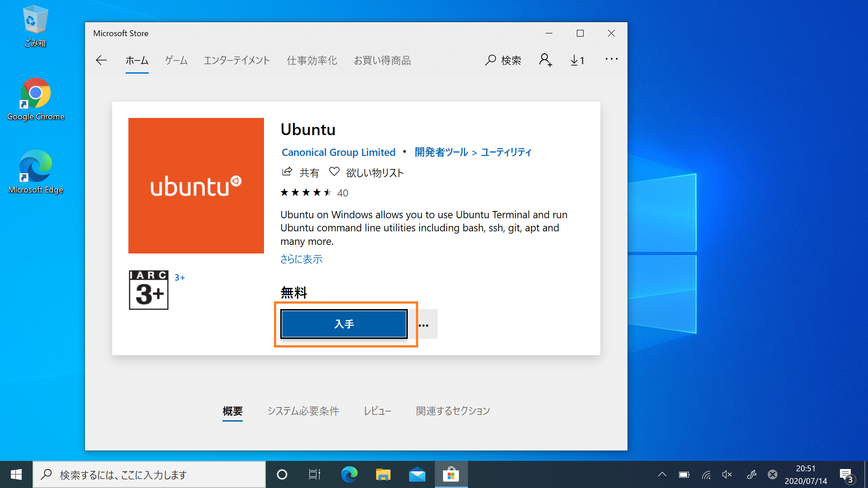Open the downloads indicator showing 1
This screenshot has height=488, width=868.
tap(577, 60)
